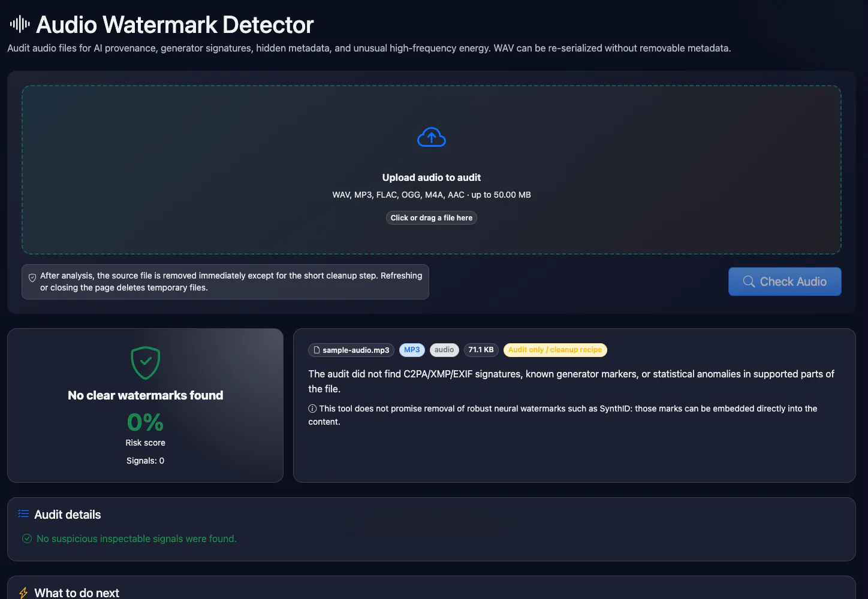
Task: Click the magnifier icon in Check Audio
Action: click(x=749, y=282)
